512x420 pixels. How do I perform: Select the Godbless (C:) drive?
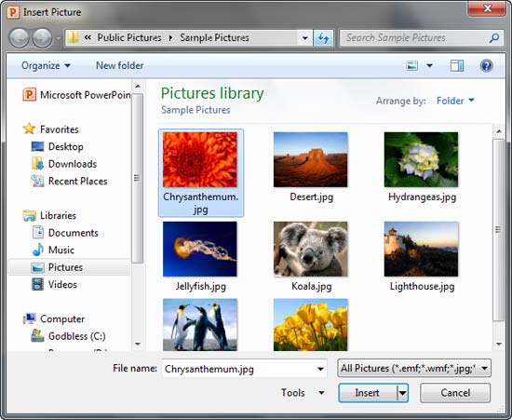pos(76,336)
